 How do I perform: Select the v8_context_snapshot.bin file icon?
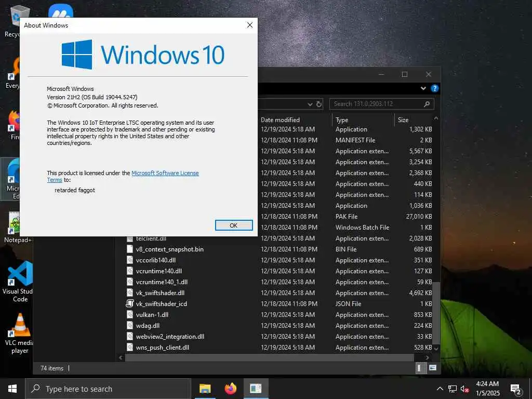129,249
